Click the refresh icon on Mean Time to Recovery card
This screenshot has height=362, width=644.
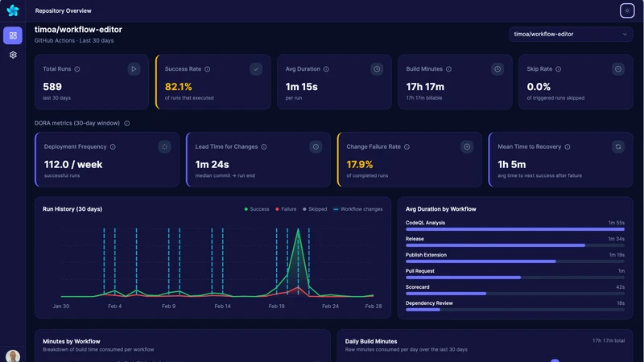pos(618,146)
